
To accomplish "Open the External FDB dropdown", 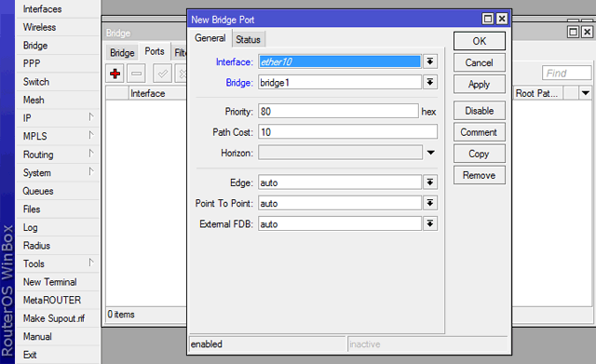I will (430, 223).
